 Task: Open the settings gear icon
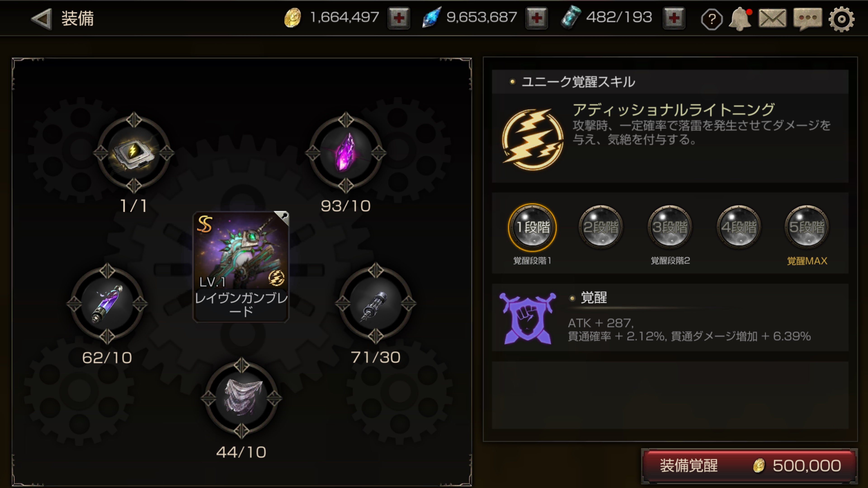[841, 19]
